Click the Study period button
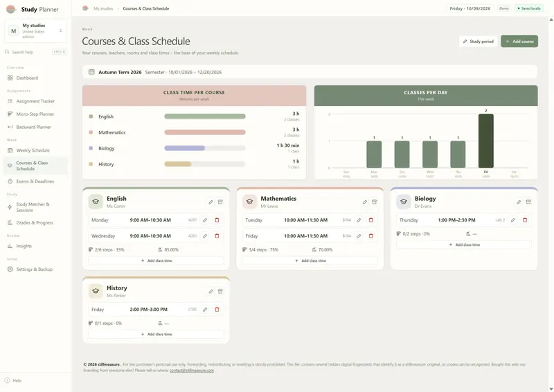 pyautogui.click(x=478, y=42)
